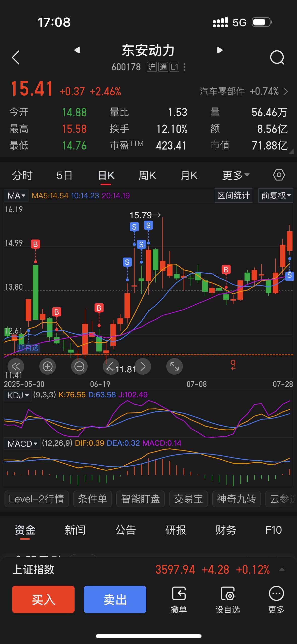Tap the L1 level badge

coord(174,67)
